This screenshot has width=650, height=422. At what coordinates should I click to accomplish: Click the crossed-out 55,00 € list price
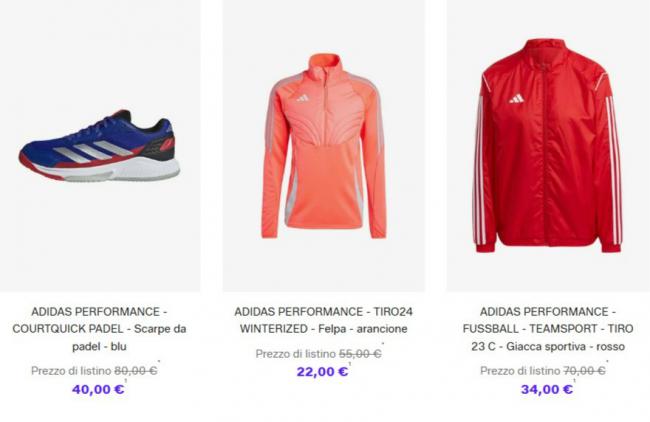click(x=360, y=354)
